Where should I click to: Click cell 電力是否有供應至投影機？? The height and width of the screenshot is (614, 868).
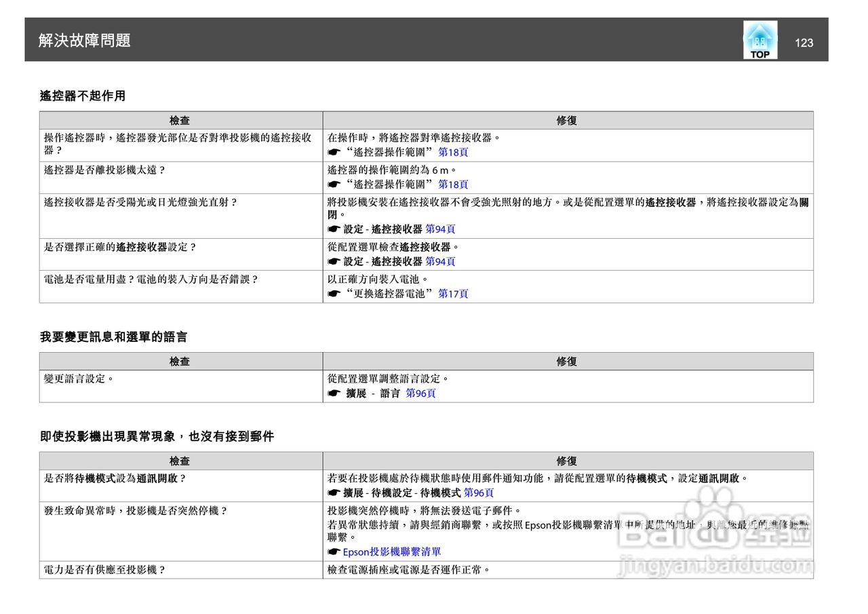(x=181, y=570)
